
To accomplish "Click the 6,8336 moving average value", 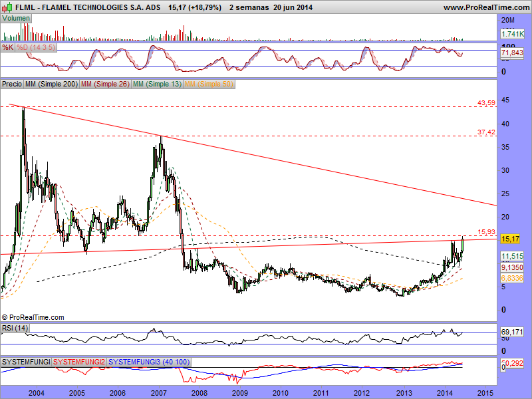I will (x=512, y=278).
